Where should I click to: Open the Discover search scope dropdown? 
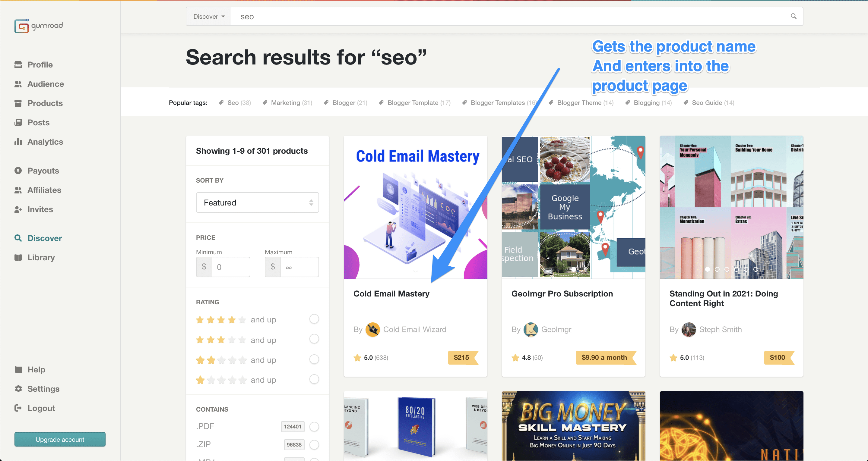(x=208, y=17)
